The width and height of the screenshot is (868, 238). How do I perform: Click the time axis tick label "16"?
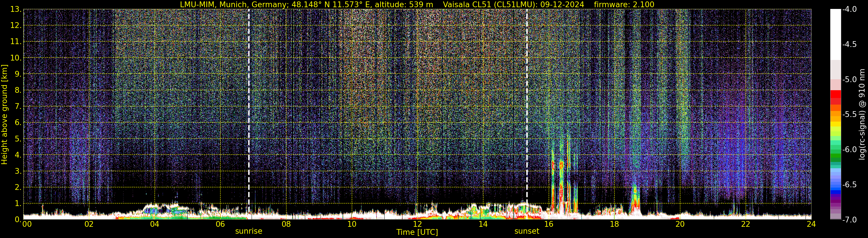548,224
